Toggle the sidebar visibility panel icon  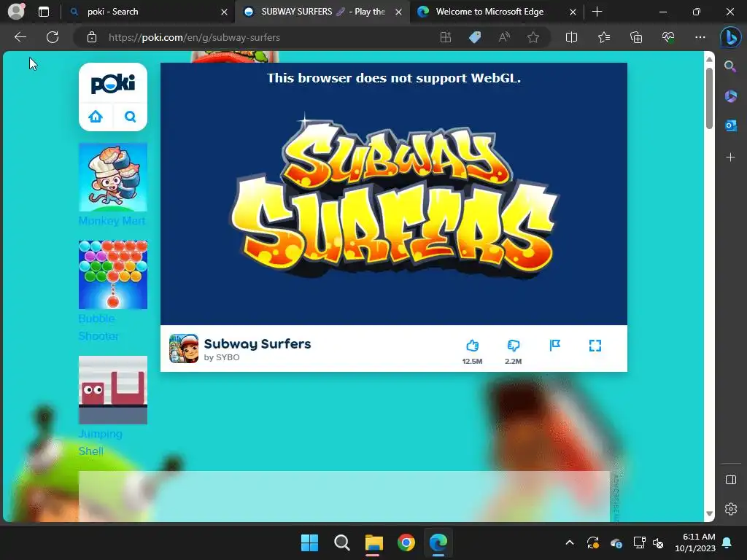pyautogui.click(x=730, y=480)
